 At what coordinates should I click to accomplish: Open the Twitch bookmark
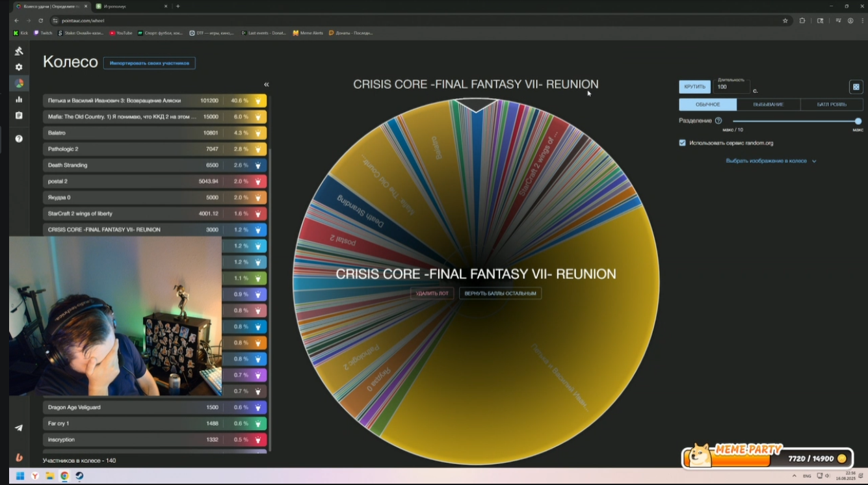point(43,33)
